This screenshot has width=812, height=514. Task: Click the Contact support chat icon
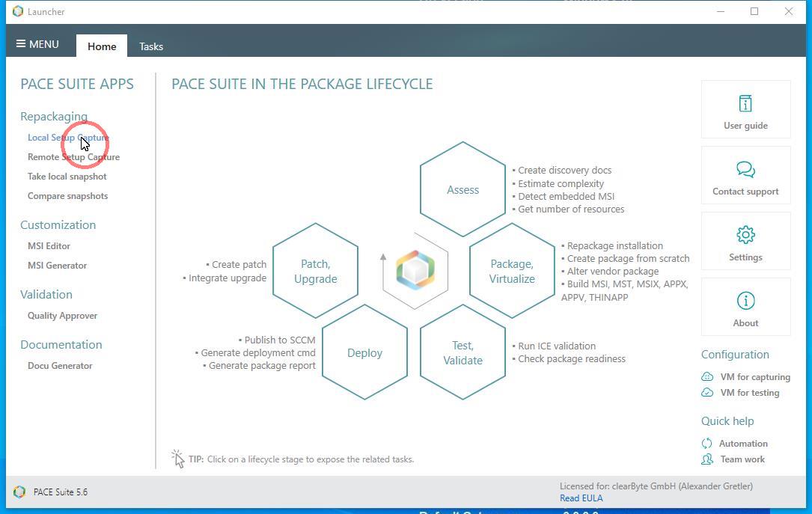pyautogui.click(x=745, y=169)
